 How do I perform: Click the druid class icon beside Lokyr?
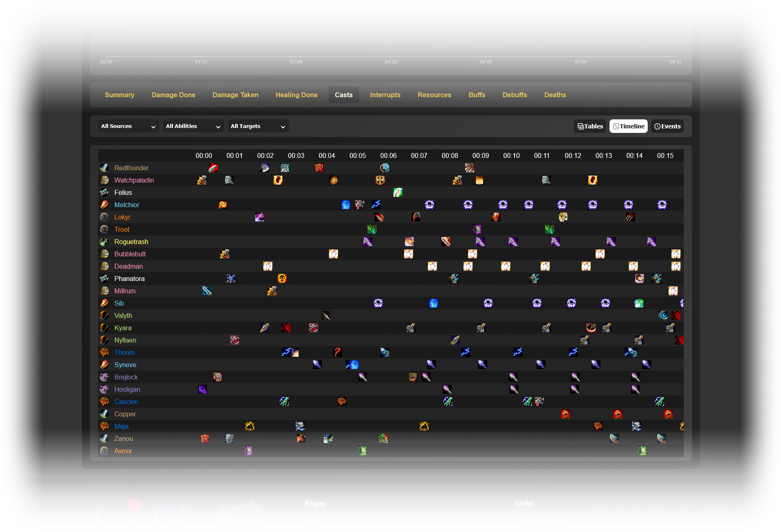click(x=104, y=217)
